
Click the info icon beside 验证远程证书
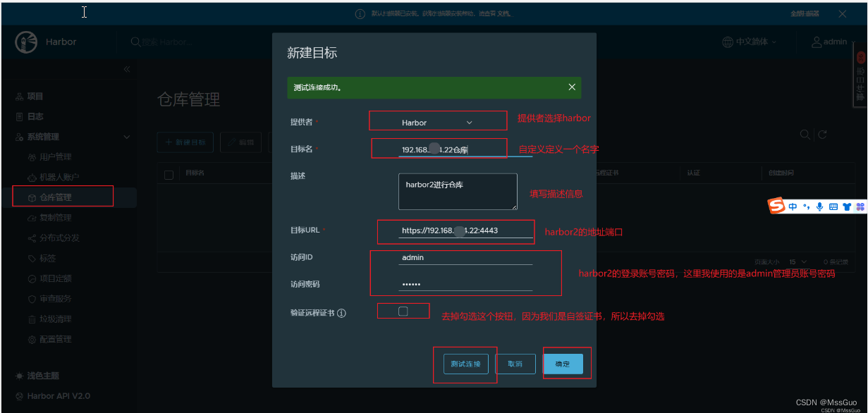click(342, 313)
